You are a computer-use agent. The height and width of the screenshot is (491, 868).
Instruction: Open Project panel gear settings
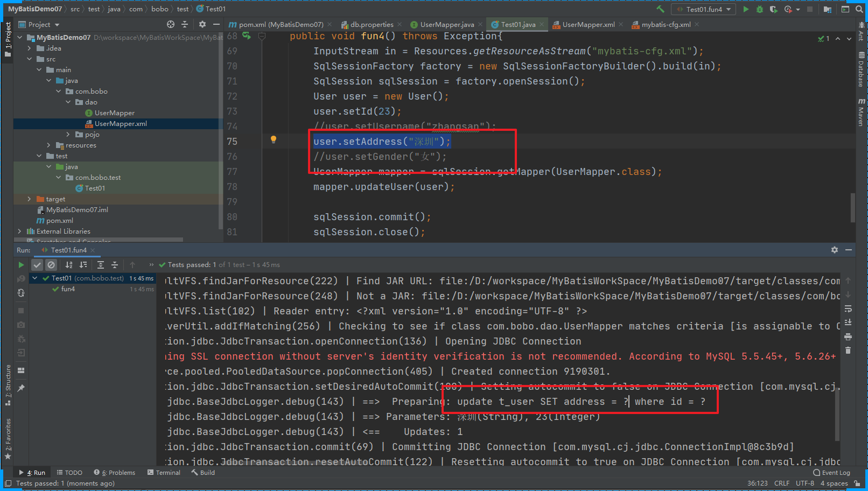pyautogui.click(x=202, y=24)
